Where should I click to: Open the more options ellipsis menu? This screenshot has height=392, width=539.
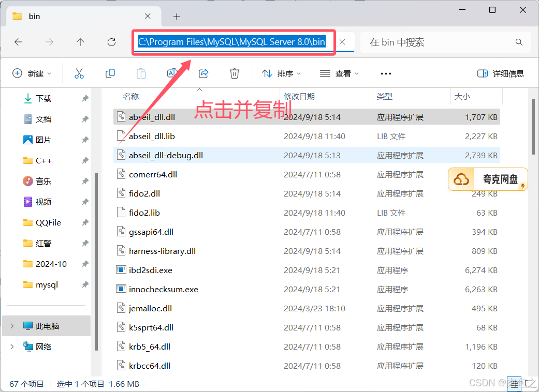coord(386,73)
